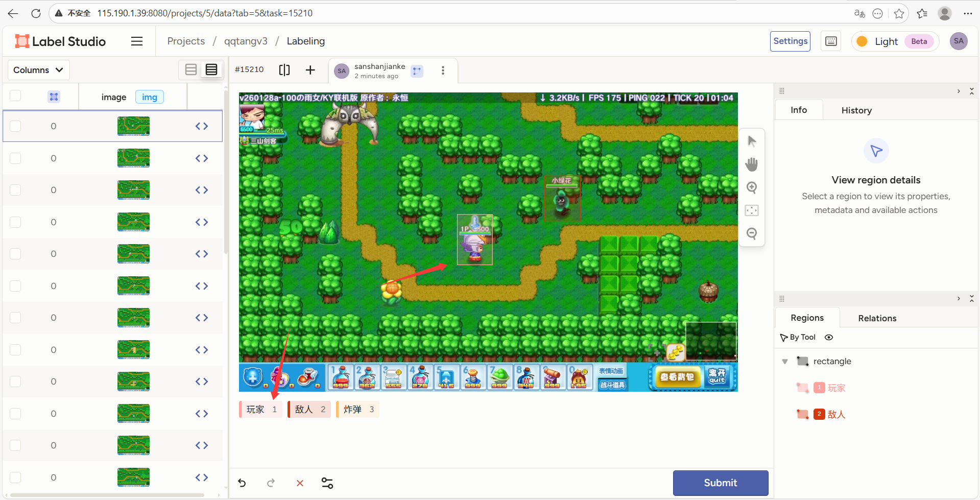Open SA user avatar menu

coord(959,41)
